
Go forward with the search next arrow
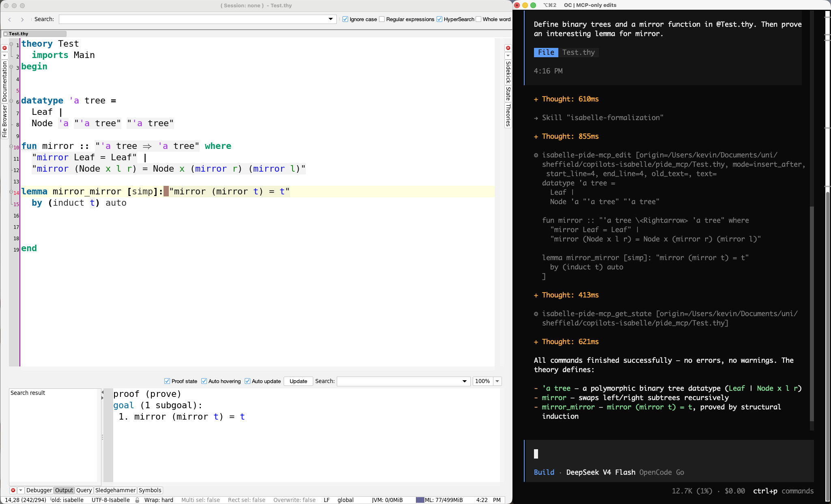click(x=22, y=19)
